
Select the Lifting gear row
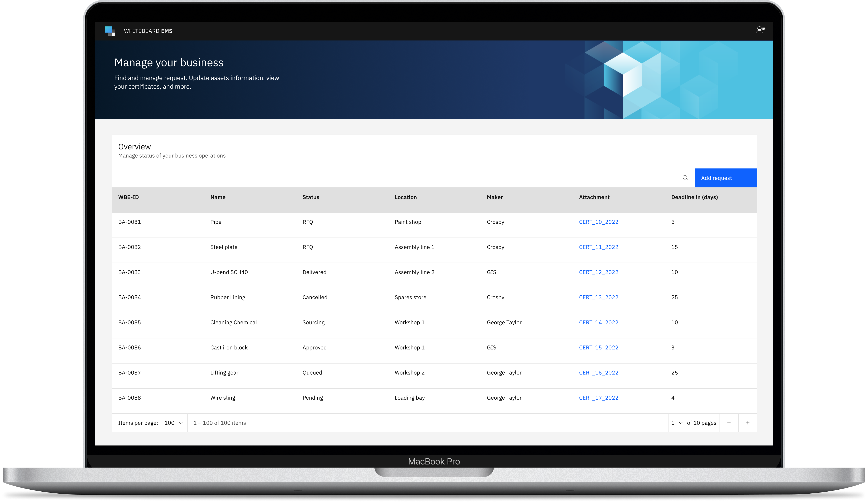coord(224,372)
